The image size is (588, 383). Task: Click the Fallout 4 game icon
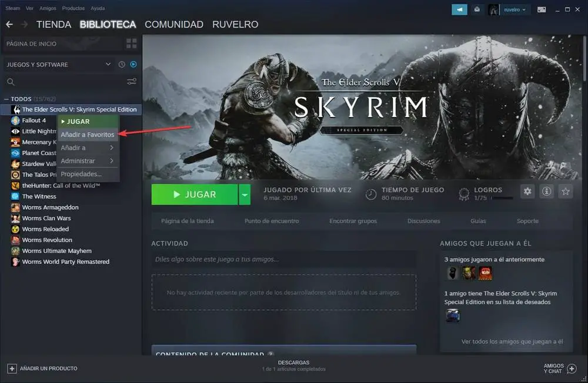15,120
